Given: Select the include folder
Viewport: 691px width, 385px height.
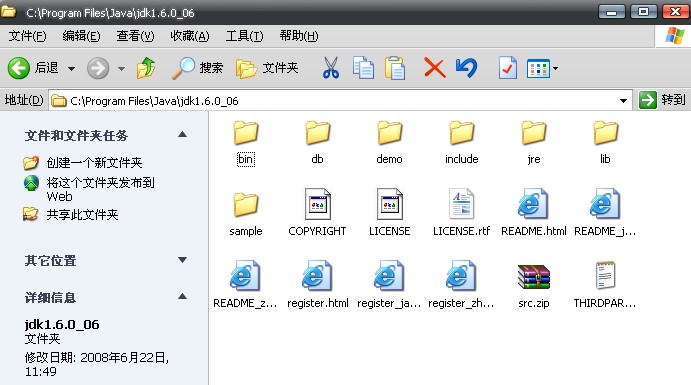Looking at the screenshot, I should (461, 143).
